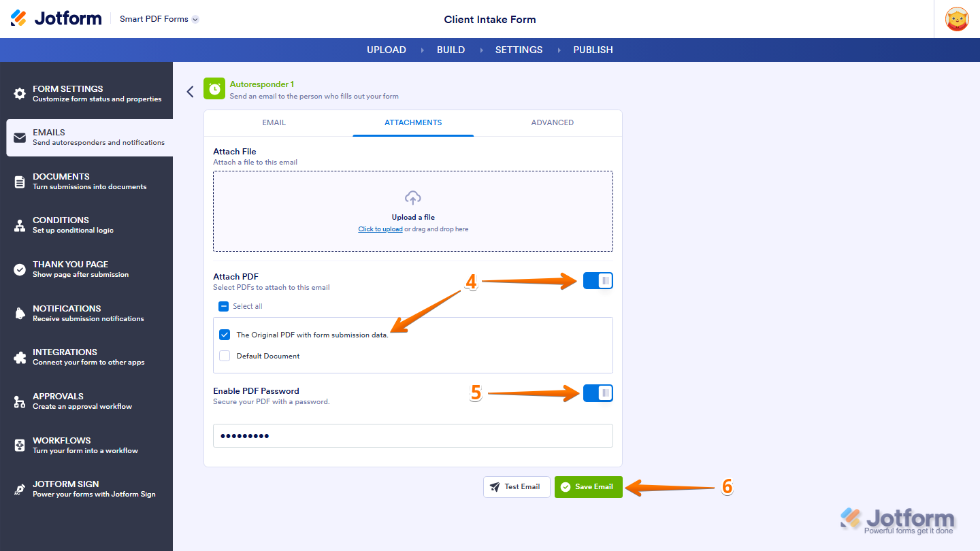Open Approvals in the sidebar

point(86,401)
